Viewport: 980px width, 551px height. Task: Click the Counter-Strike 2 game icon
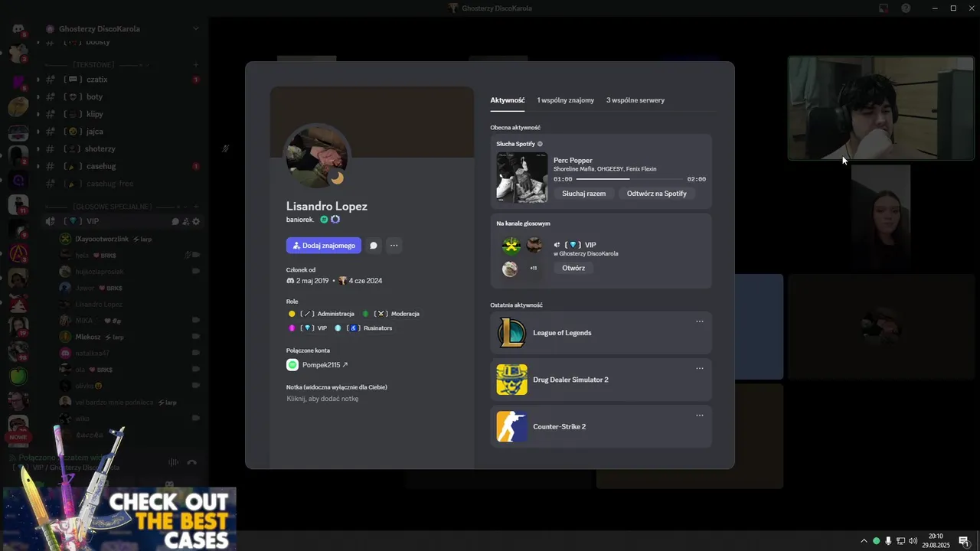tap(511, 426)
